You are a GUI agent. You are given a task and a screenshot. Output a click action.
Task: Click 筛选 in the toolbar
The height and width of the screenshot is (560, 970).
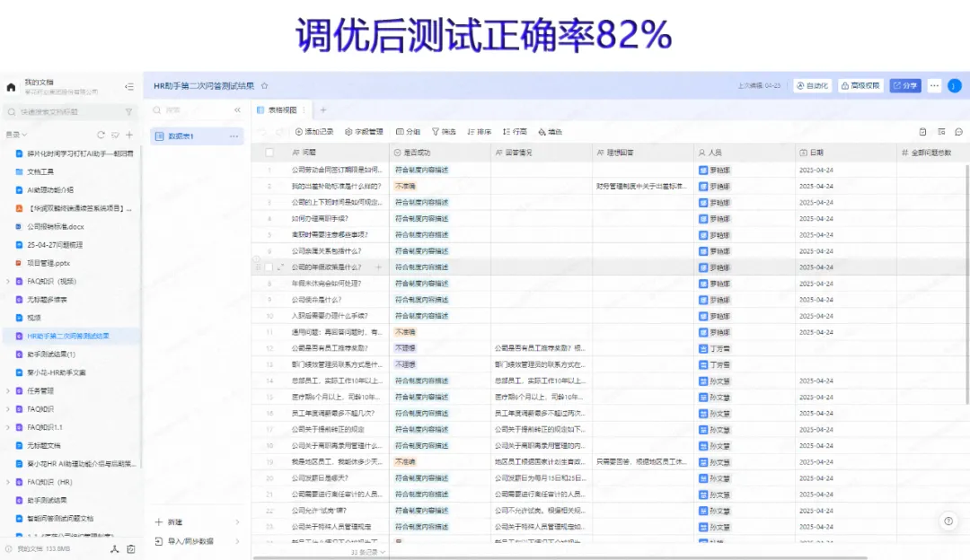(444, 132)
